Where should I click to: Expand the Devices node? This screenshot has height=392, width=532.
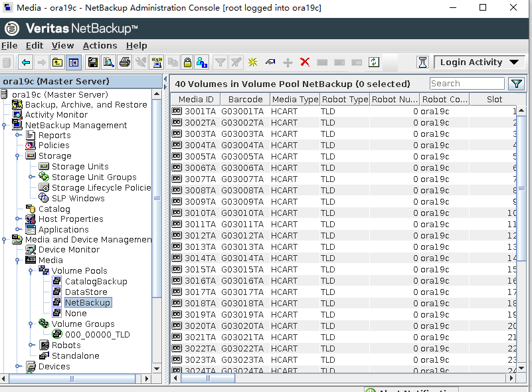18,366
